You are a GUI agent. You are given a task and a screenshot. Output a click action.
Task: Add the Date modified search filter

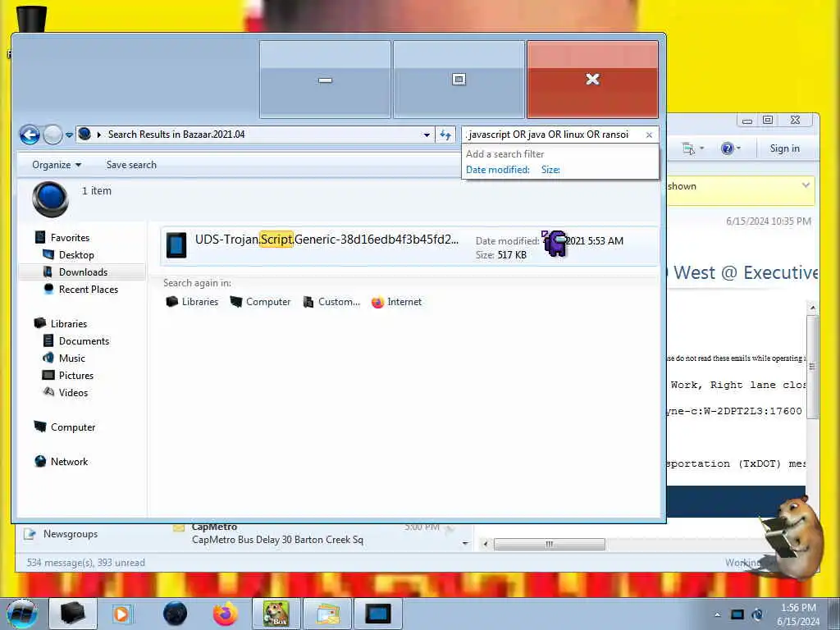pos(498,170)
